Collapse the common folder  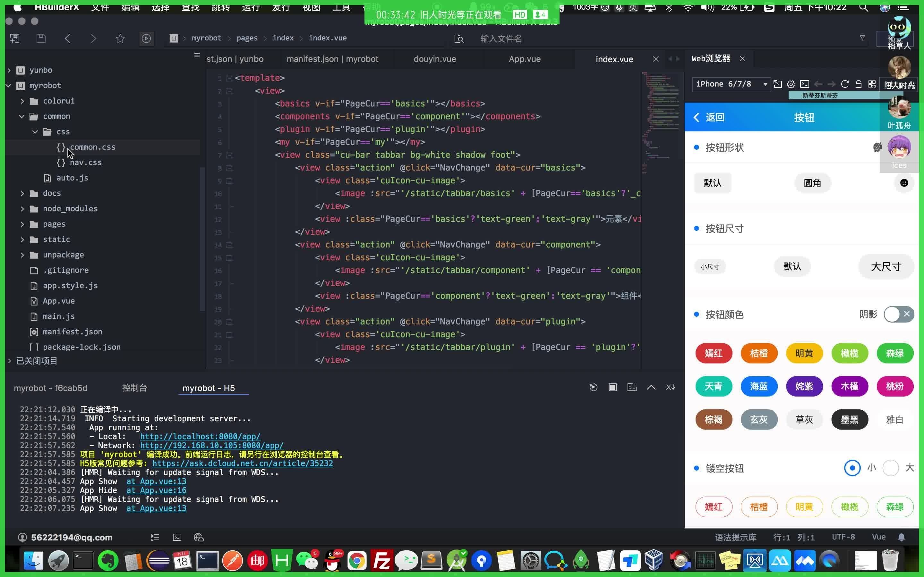(x=22, y=116)
